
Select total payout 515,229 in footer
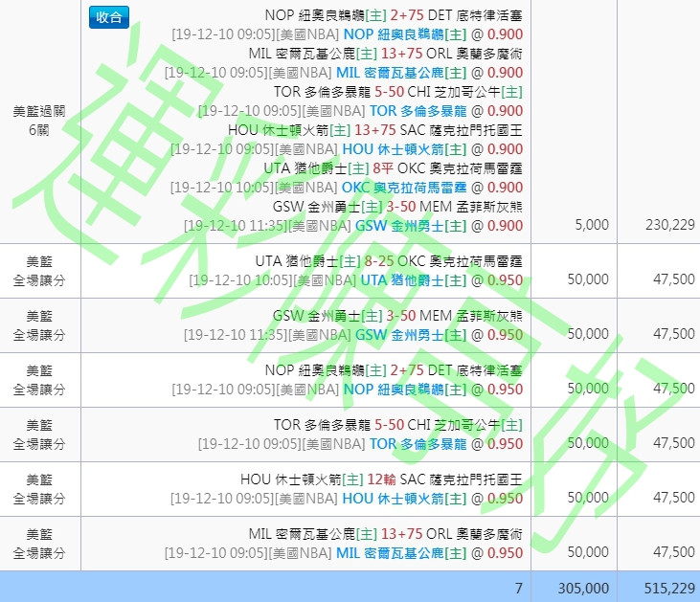click(669, 589)
